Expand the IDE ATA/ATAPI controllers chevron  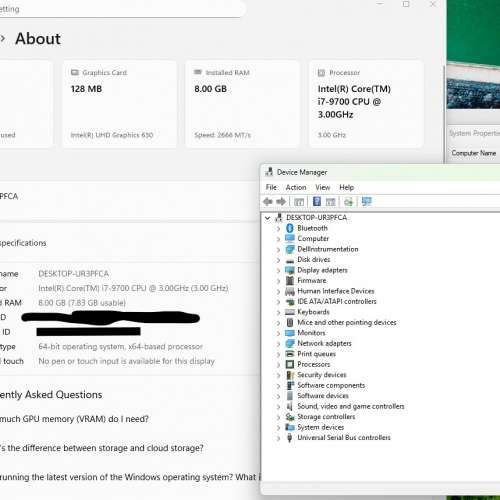279,302
